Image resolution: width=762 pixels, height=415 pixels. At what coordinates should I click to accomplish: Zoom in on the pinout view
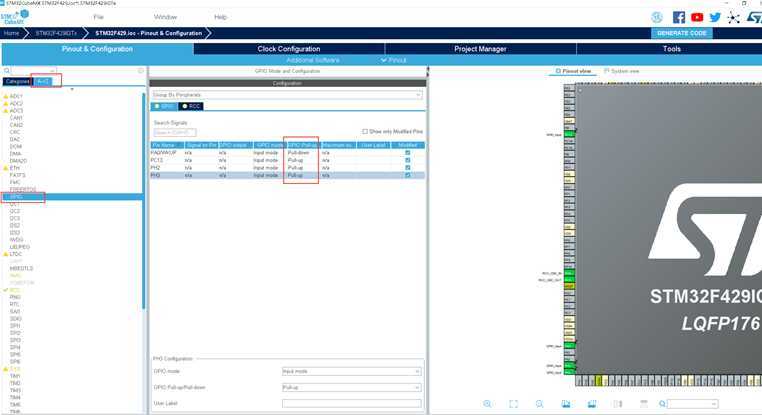(x=487, y=404)
